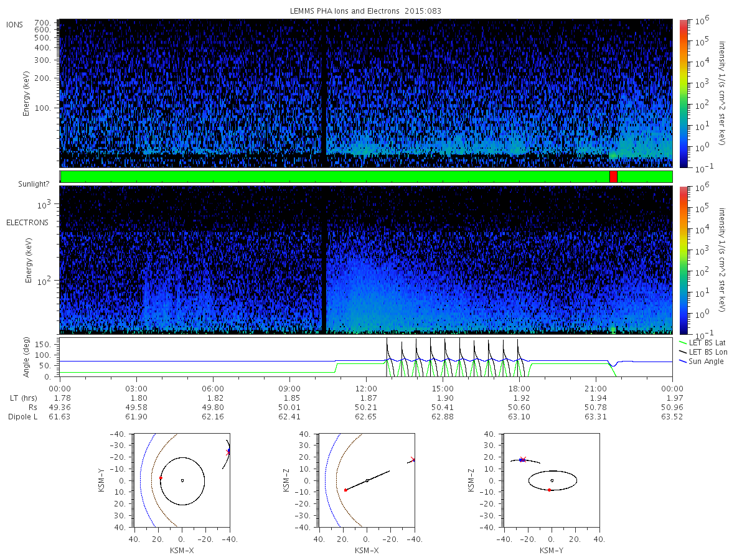Click the 12:00 time axis label
This screenshot has height=560, width=747.
click(366, 388)
